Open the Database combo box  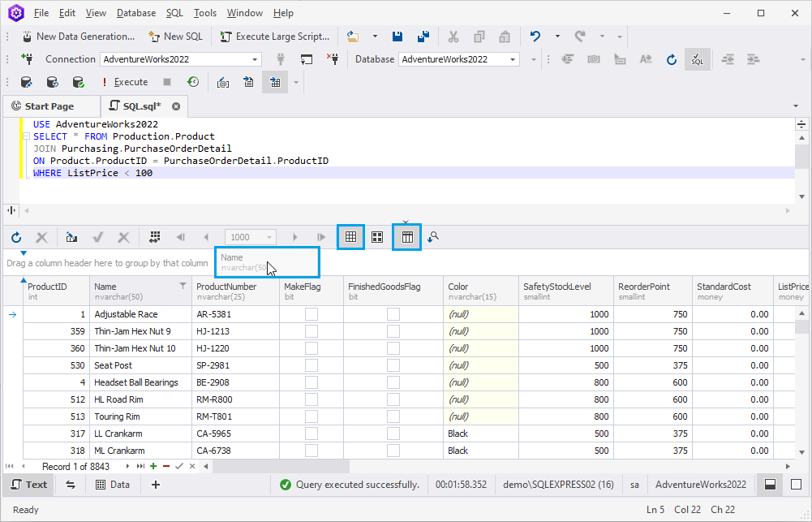click(x=459, y=59)
